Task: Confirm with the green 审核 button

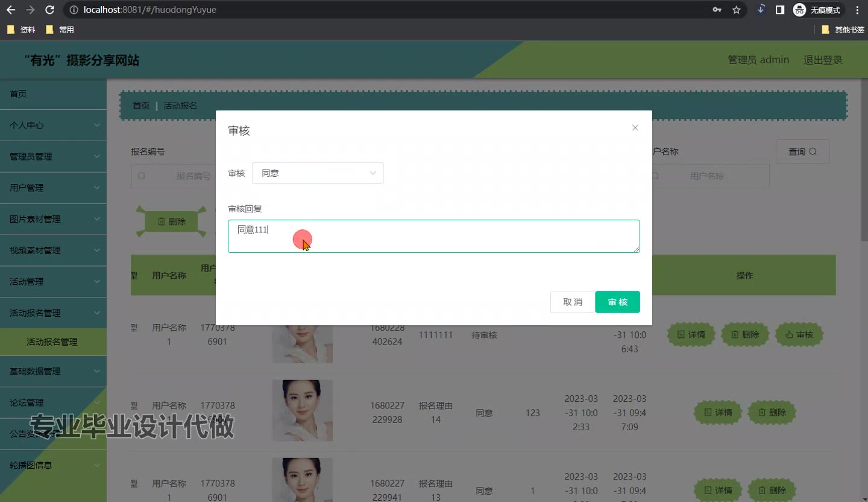Action: click(617, 302)
